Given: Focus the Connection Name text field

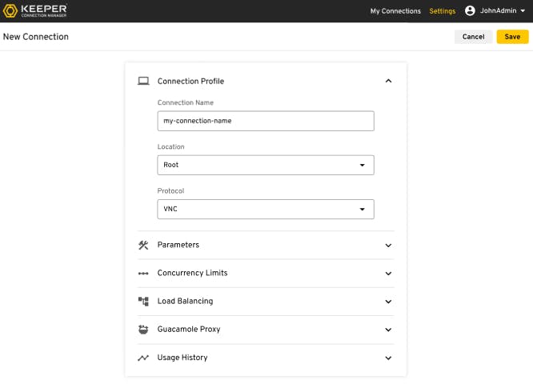Looking at the screenshot, I should click(266, 121).
